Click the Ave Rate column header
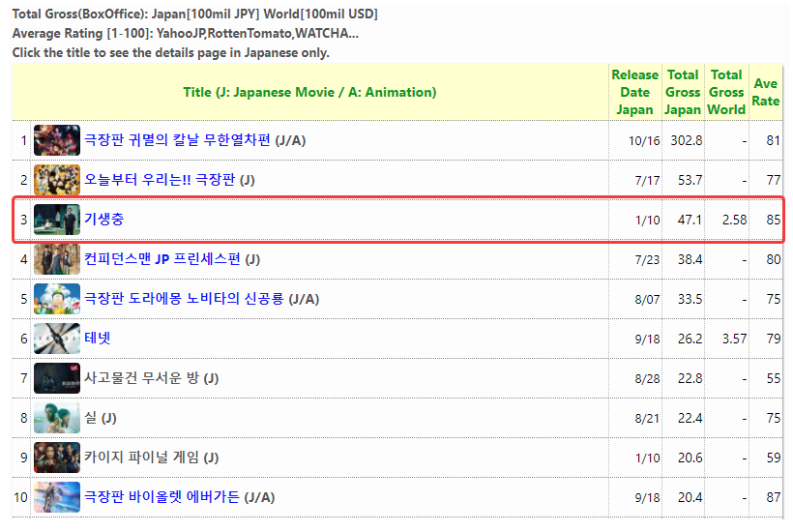 point(766,92)
